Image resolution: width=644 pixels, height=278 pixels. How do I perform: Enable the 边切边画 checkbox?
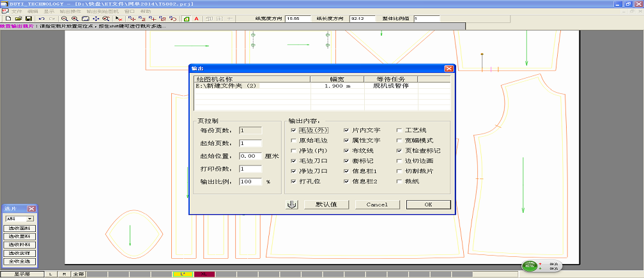399,161
